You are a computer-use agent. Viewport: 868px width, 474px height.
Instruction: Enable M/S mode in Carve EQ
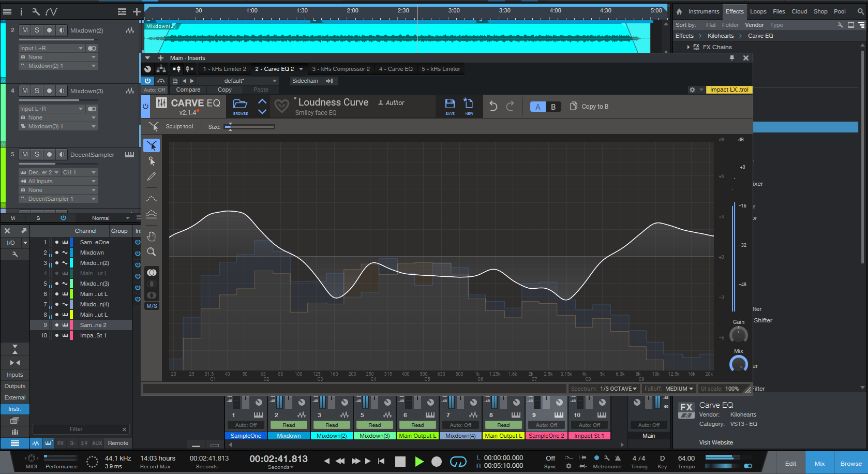[x=152, y=305]
